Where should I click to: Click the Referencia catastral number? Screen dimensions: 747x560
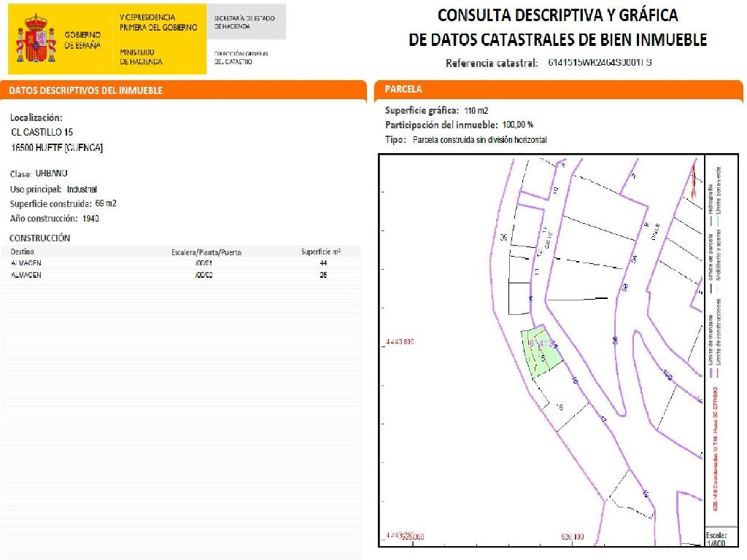[x=599, y=63]
